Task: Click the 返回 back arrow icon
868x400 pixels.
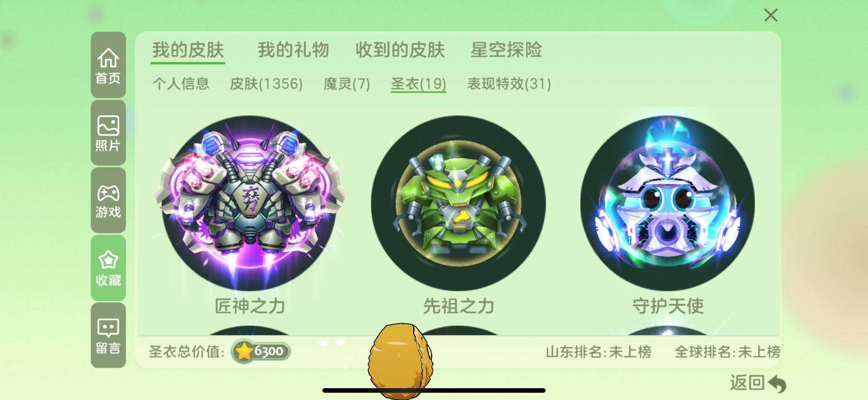Action: click(777, 384)
